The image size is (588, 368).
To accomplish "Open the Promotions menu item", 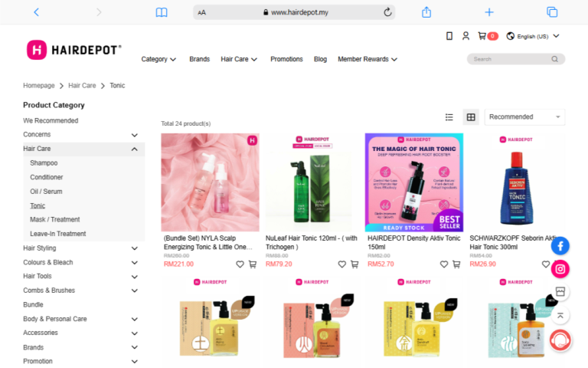I will [286, 59].
